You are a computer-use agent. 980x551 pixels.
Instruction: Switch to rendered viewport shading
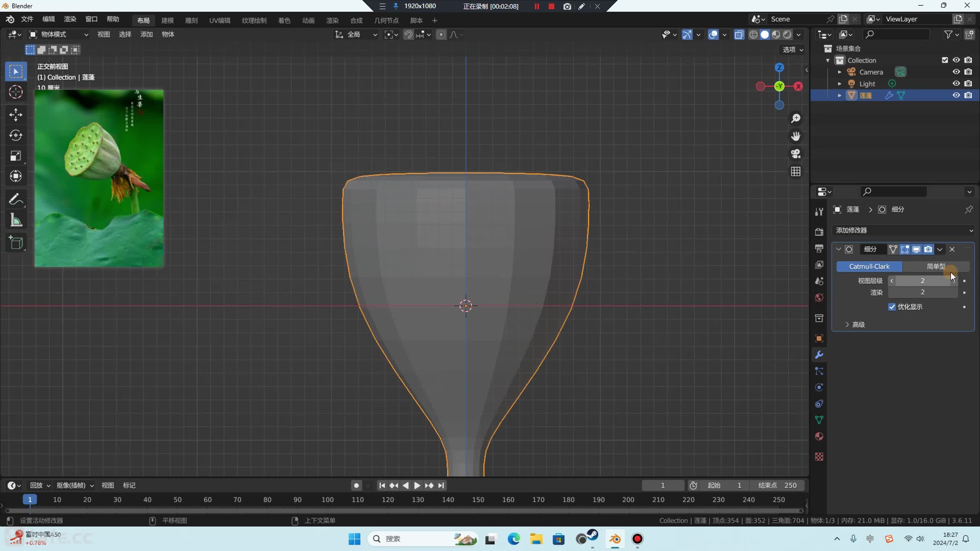787,35
